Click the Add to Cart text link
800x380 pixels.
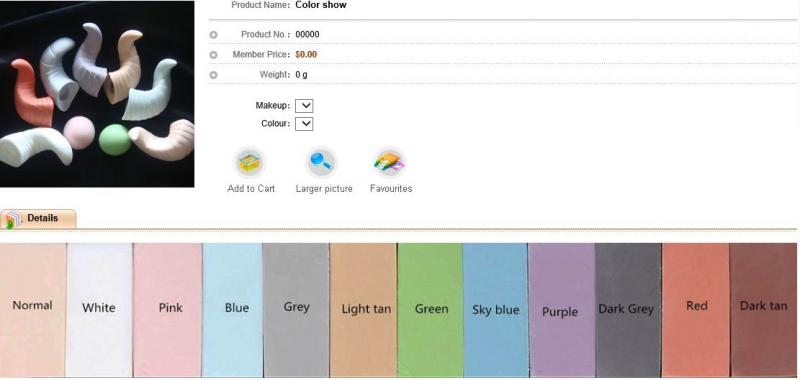click(x=251, y=189)
